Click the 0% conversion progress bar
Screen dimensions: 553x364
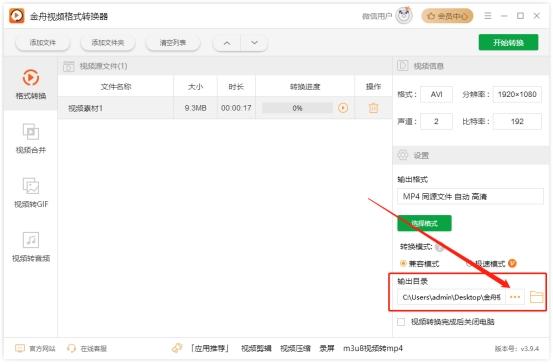coord(297,108)
